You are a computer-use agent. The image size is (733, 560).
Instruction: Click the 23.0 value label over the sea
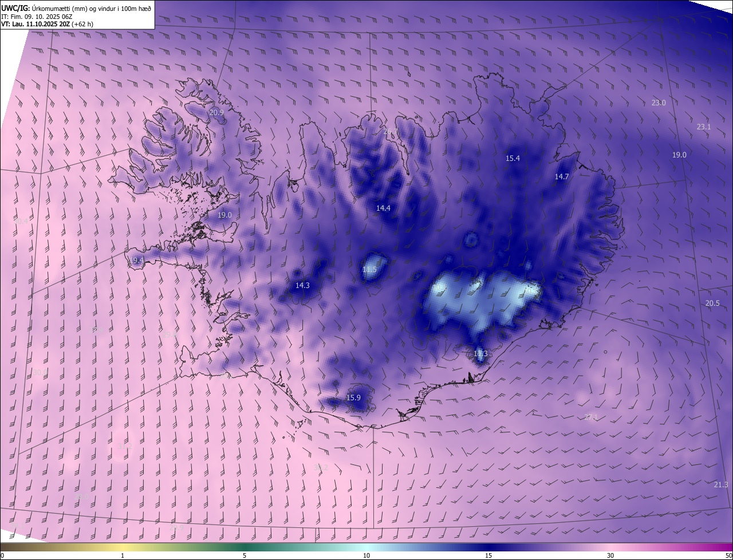point(659,103)
